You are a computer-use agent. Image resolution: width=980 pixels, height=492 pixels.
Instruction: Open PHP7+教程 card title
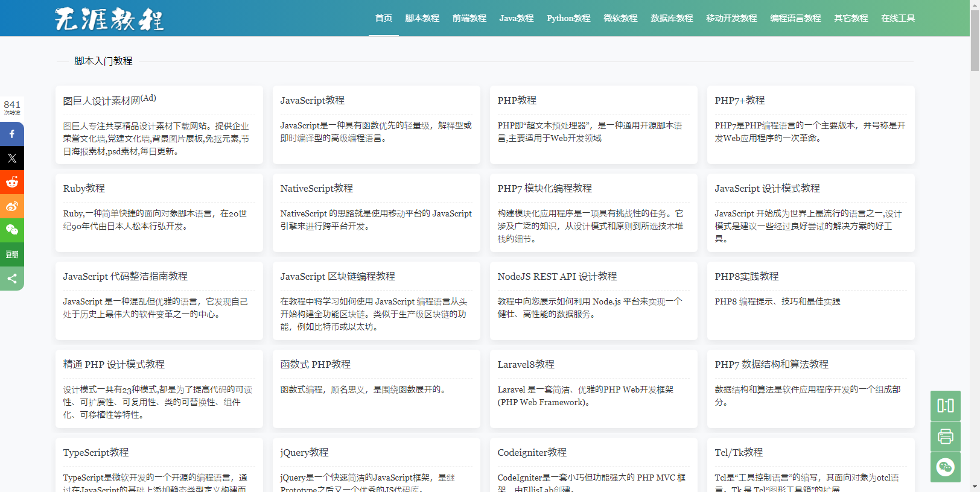tap(740, 100)
